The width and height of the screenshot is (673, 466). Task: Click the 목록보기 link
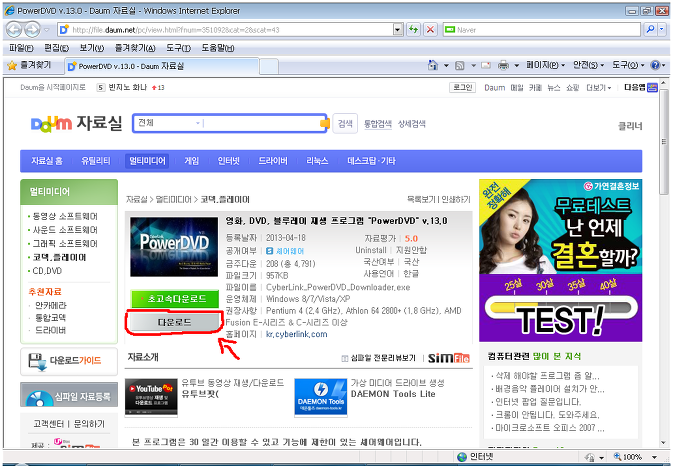click(x=421, y=200)
